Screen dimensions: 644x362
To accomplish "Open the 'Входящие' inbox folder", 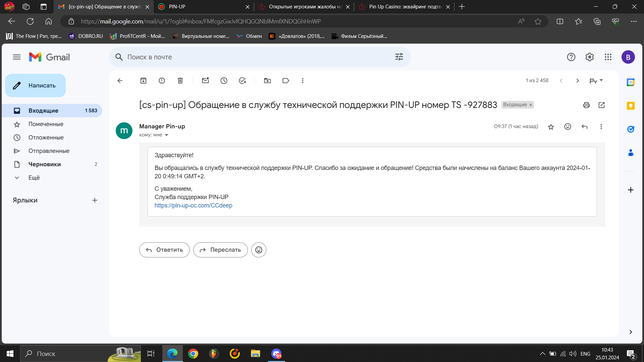I will coord(52,111).
